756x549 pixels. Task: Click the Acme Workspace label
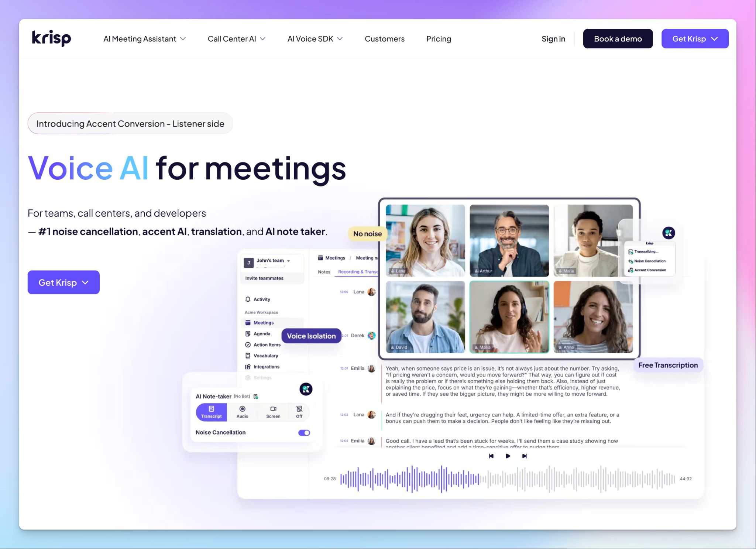(x=261, y=312)
